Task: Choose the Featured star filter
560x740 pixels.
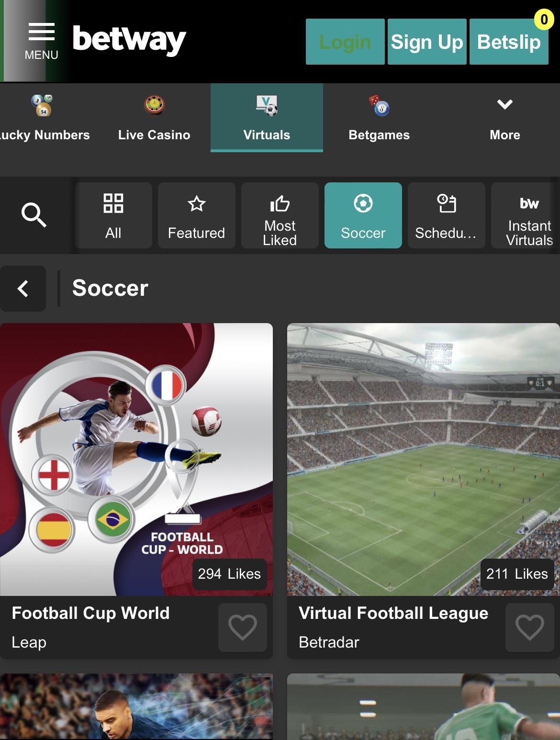Action: click(x=196, y=215)
